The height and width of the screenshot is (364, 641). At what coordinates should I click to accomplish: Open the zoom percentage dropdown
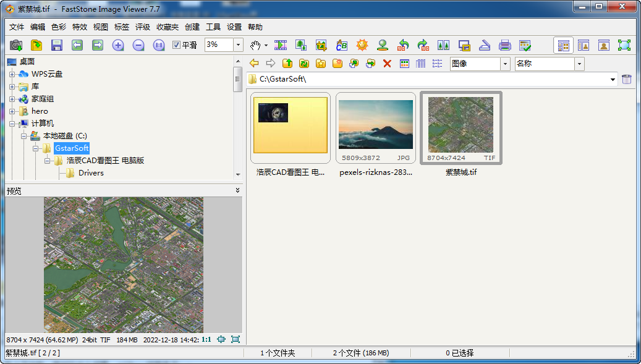(238, 45)
